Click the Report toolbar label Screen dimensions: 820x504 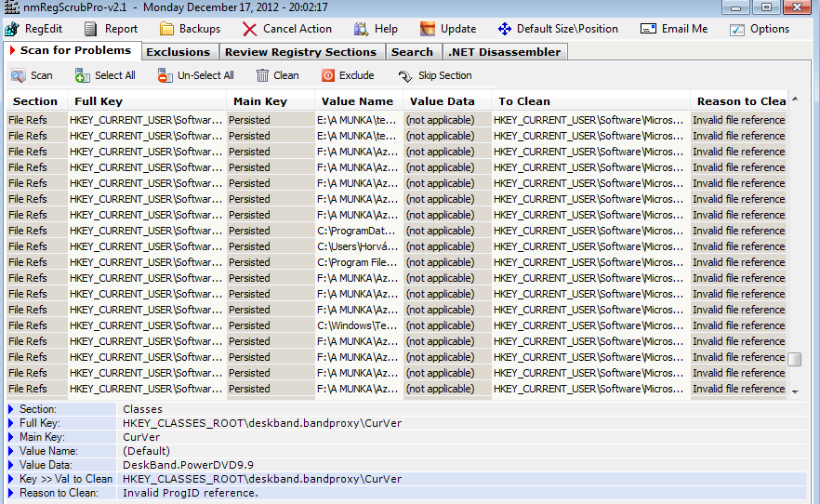[x=121, y=29]
